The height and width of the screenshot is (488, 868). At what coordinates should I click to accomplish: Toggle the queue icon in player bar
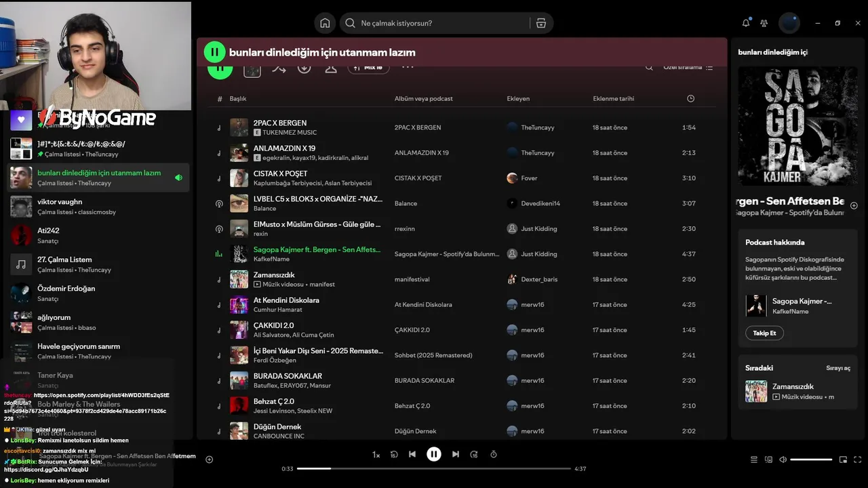click(x=753, y=460)
